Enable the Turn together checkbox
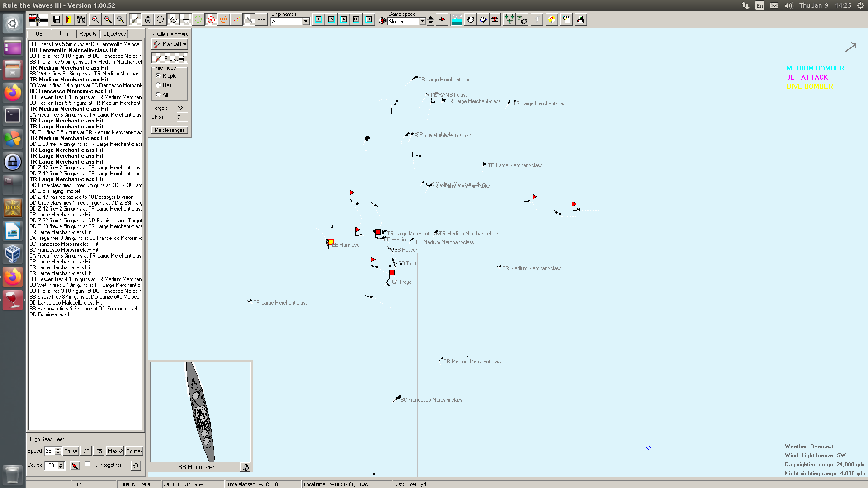 [x=88, y=465]
